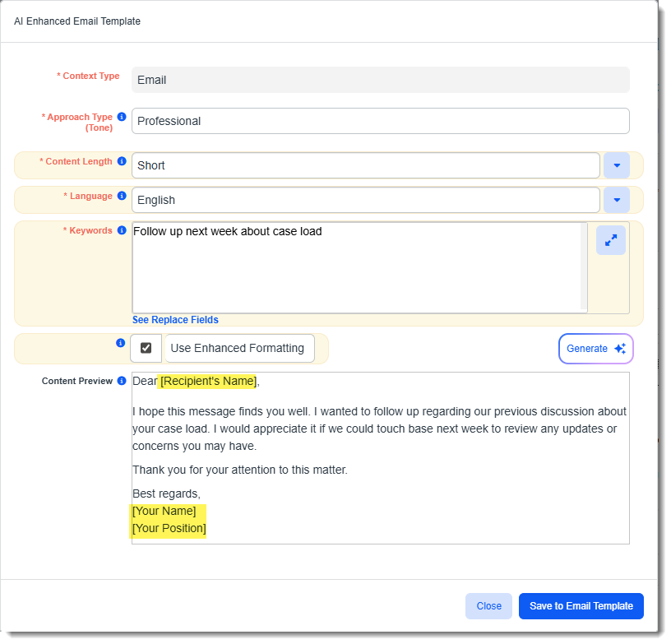Click the info icon beside Content Preview
Viewport: 671px width, 644px height.
[122, 382]
